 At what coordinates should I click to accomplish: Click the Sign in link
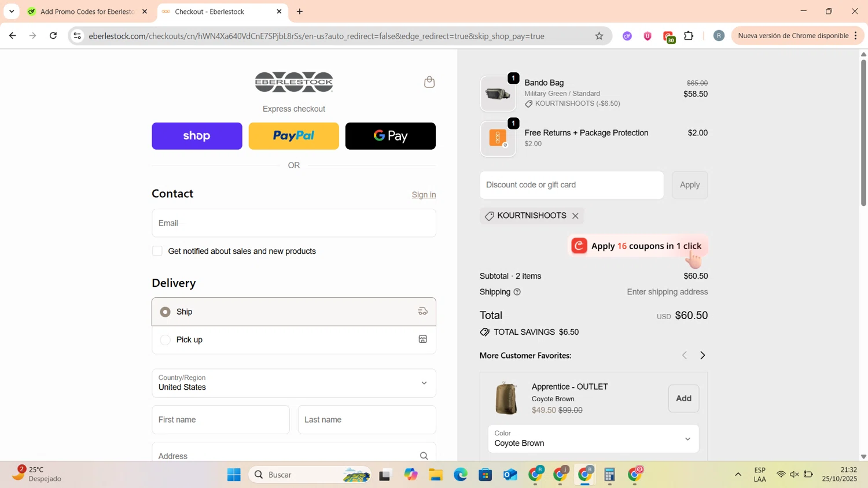[424, 195]
